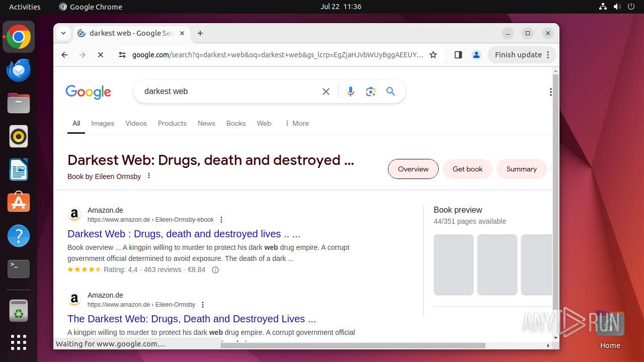The height and width of the screenshot is (362, 644).
Task: Click the horizontal page scrollbar
Action: click(352, 346)
